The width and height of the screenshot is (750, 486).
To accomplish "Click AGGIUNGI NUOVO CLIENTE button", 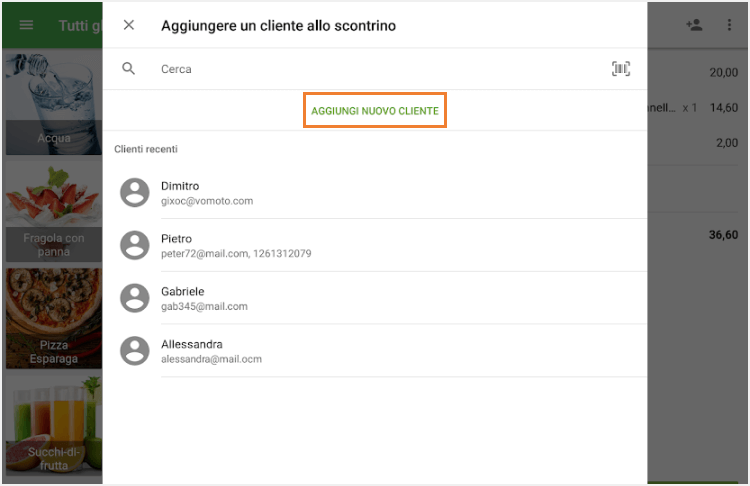I will pyautogui.click(x=375, y=110).
